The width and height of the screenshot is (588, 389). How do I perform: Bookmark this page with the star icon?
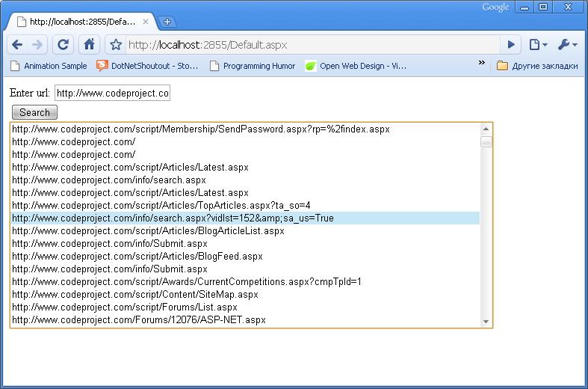click(x=116, y=45)
